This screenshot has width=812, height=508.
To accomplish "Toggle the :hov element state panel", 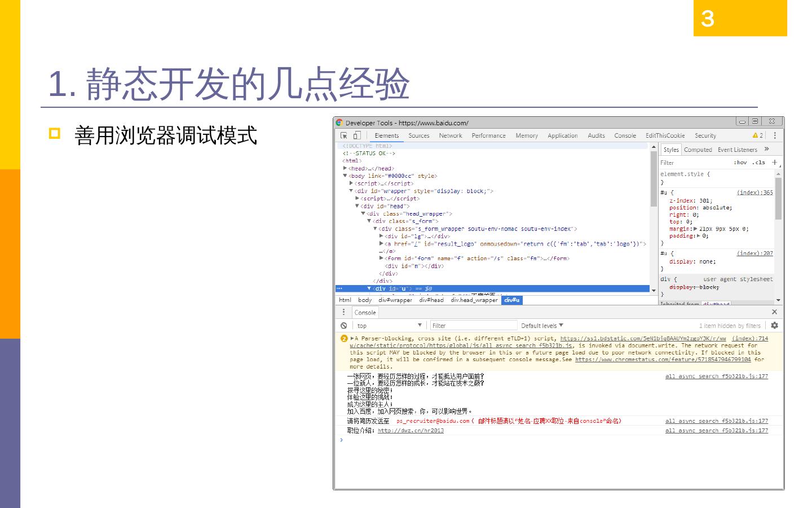I will tap(740, 163).
